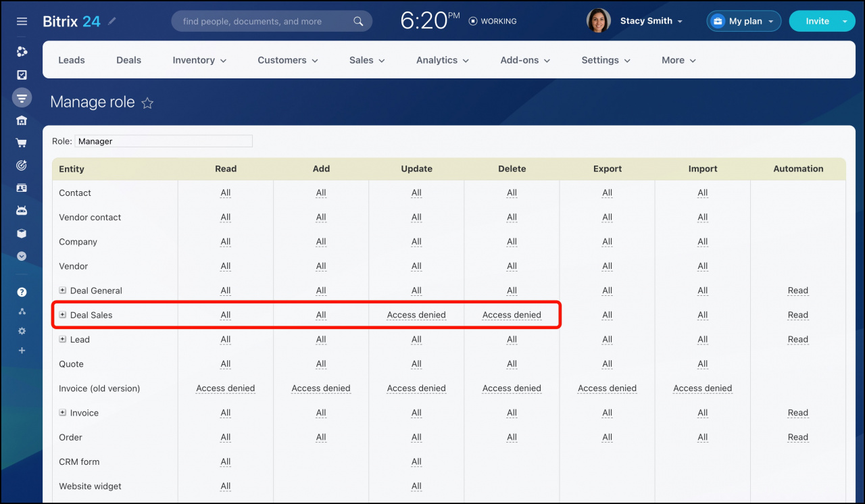Change Invoice (old version) Read 'Access denied'

coord(226,388)
